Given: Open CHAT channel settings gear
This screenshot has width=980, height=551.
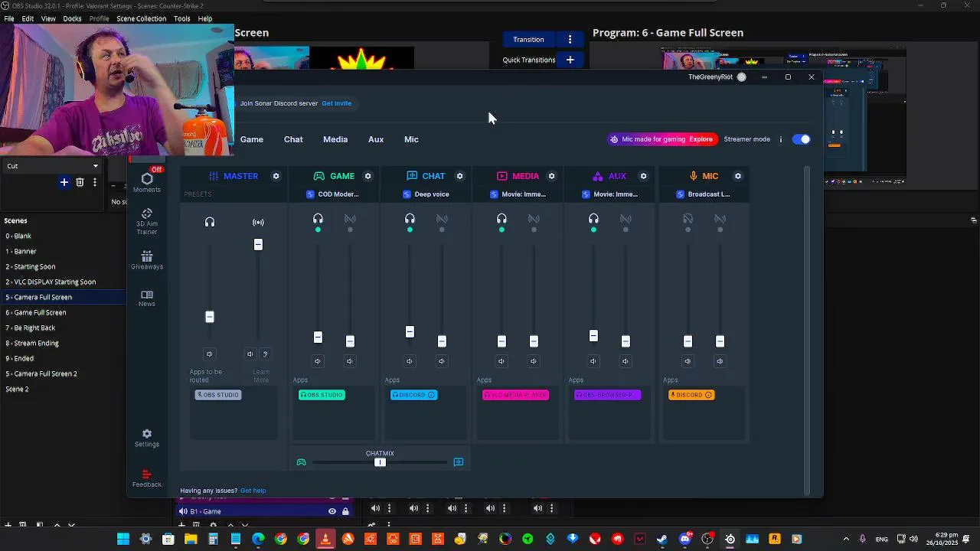Looking at the screenshot, I should pyautogui.click(x=459, y=176).
